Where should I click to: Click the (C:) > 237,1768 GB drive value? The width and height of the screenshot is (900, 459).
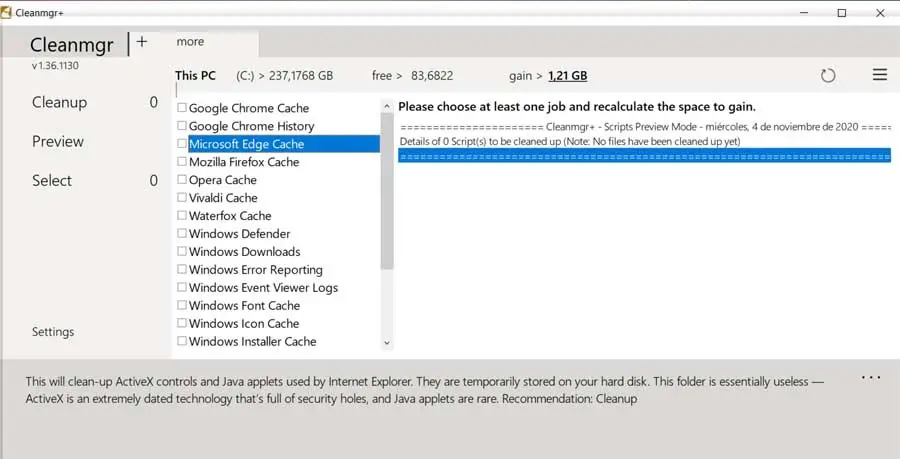[285, 76]
